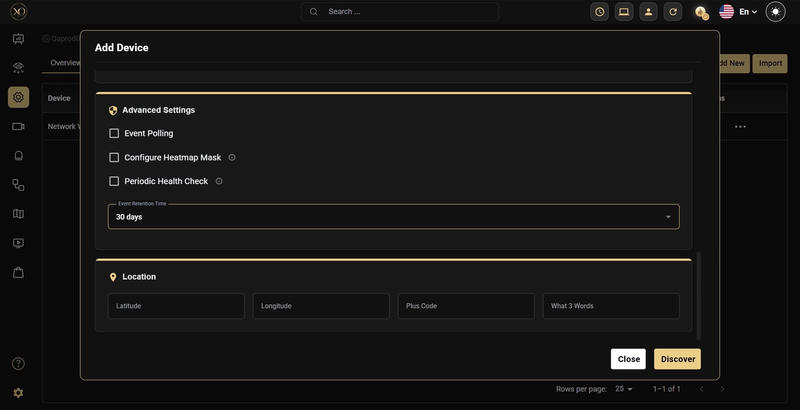Viewport: 800px width, 410px height.
Task: Click the Add Device dialog title
Action: [121, 47]
